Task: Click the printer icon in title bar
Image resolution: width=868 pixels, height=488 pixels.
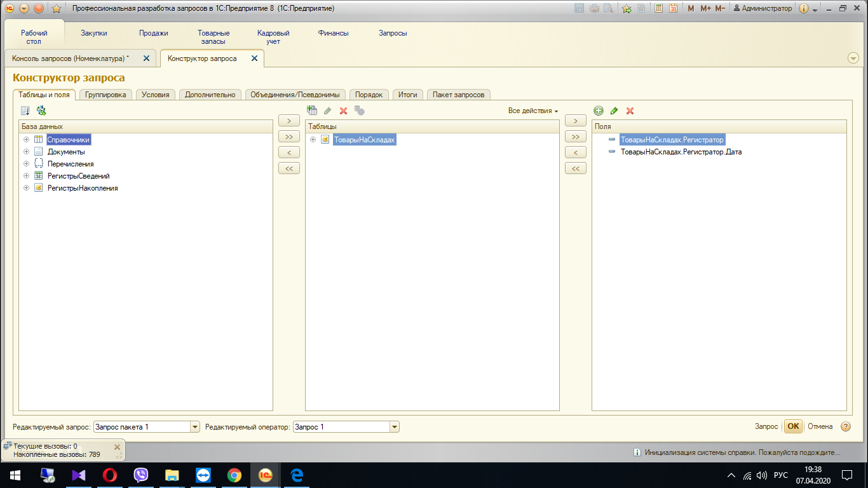Action: pyautogui.click(x=594, y=8)
